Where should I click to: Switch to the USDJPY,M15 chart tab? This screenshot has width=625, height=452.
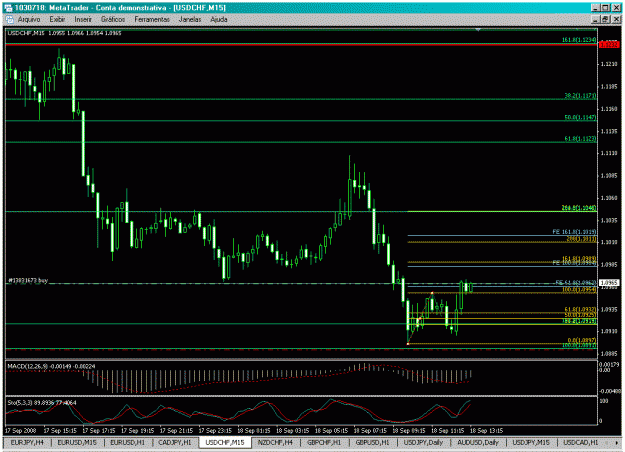(x=531, y=442)
